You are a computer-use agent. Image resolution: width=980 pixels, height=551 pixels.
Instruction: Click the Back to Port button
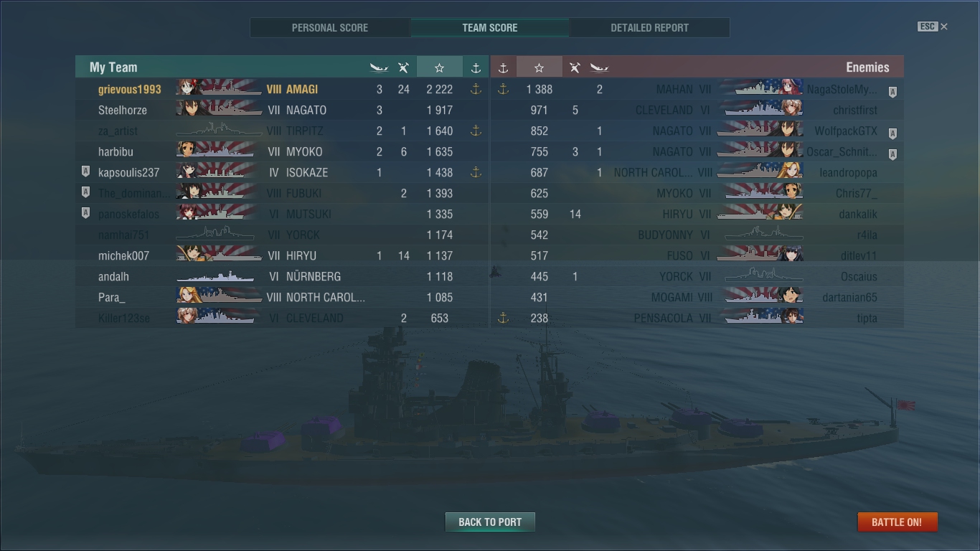[490, 522]
